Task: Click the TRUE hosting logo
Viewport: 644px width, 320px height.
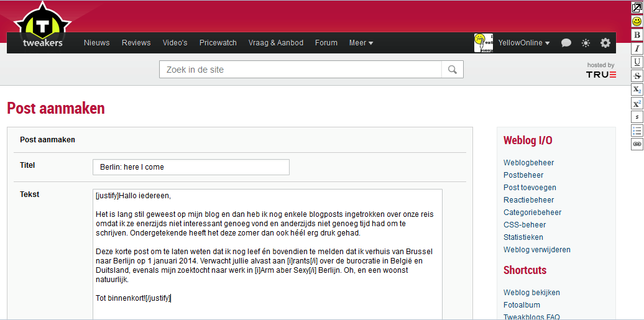Action: (601, 75)
